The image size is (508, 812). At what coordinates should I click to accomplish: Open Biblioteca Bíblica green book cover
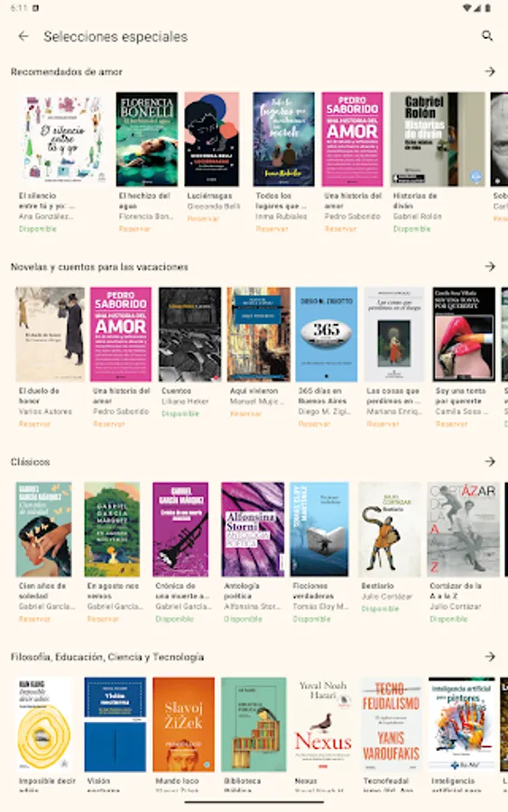coord(254,724)
